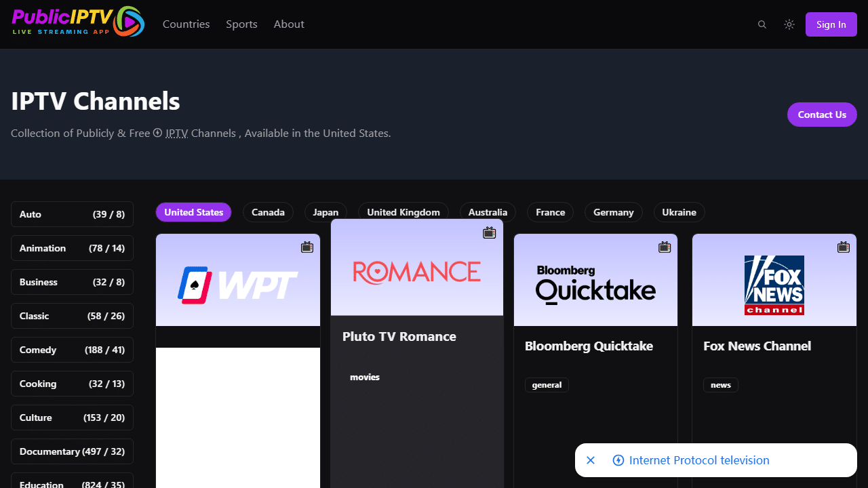Click the Sign In button
The height and width of the screenshot is (488, 868).
click(831, 24)
